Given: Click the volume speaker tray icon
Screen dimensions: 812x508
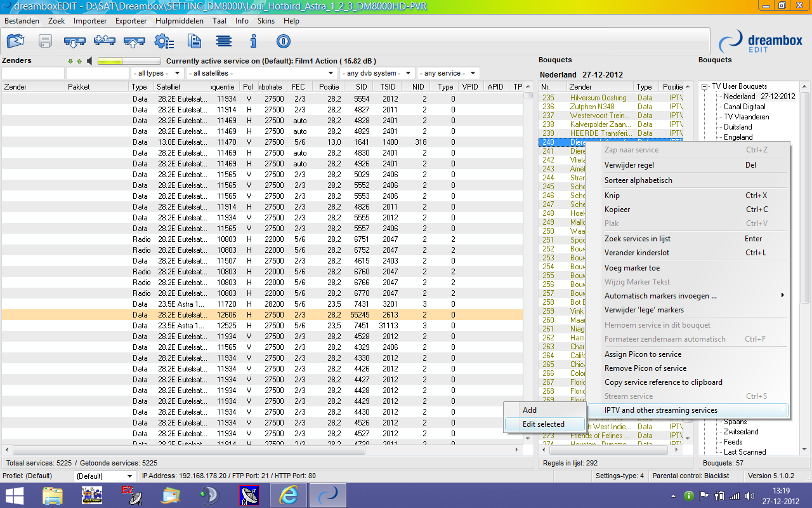Looking at the screenshot, I should [750, 496].
